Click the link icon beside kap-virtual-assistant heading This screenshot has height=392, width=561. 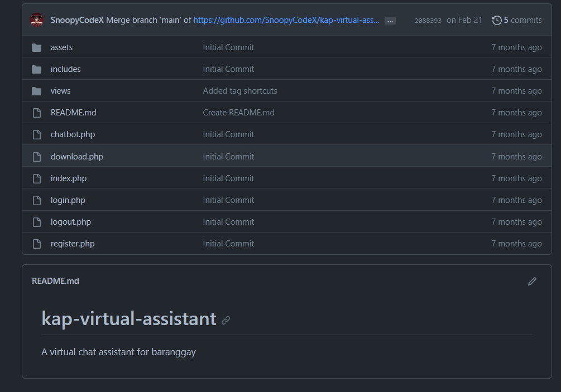tap(226, 320)
